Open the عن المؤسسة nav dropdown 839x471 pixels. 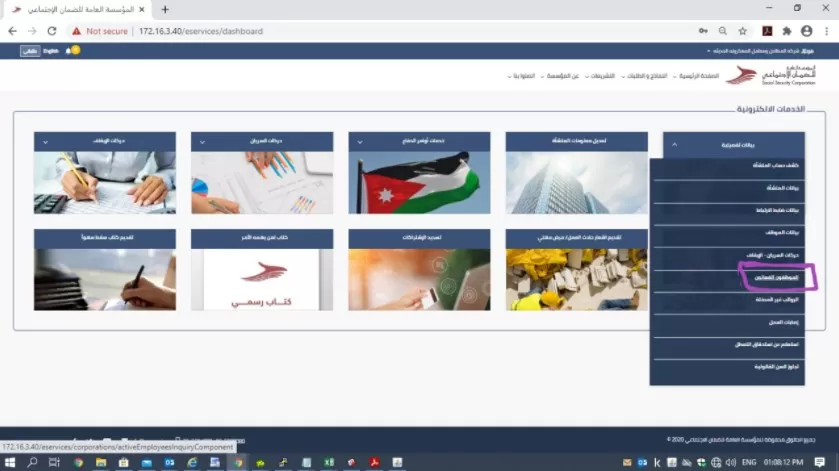560,76
